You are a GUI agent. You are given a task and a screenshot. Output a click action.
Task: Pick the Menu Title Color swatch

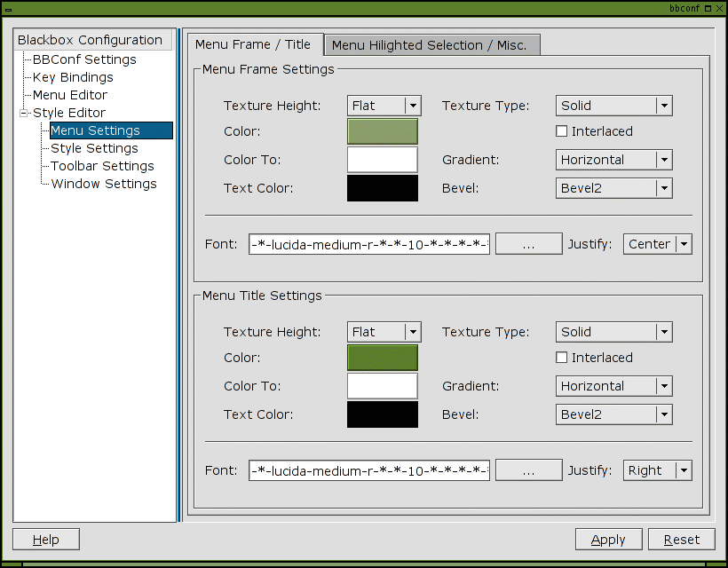pyautogui.click(x=383, y=358)
